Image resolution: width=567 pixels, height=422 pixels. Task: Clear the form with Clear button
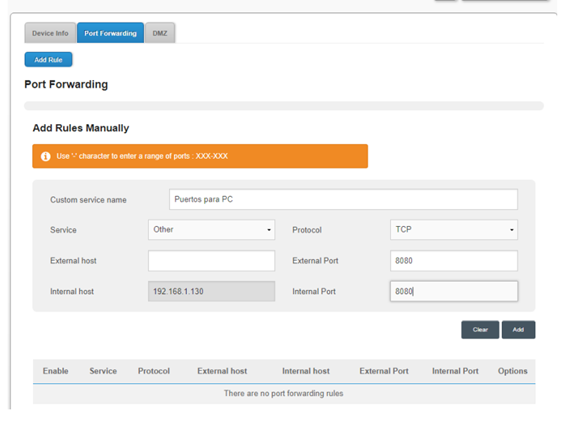(480, 329)
